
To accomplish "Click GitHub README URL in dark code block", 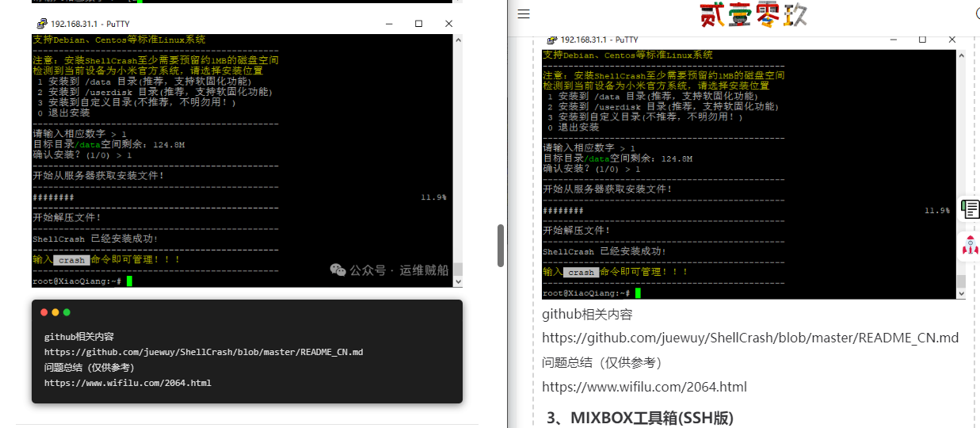I will [204, 352].
